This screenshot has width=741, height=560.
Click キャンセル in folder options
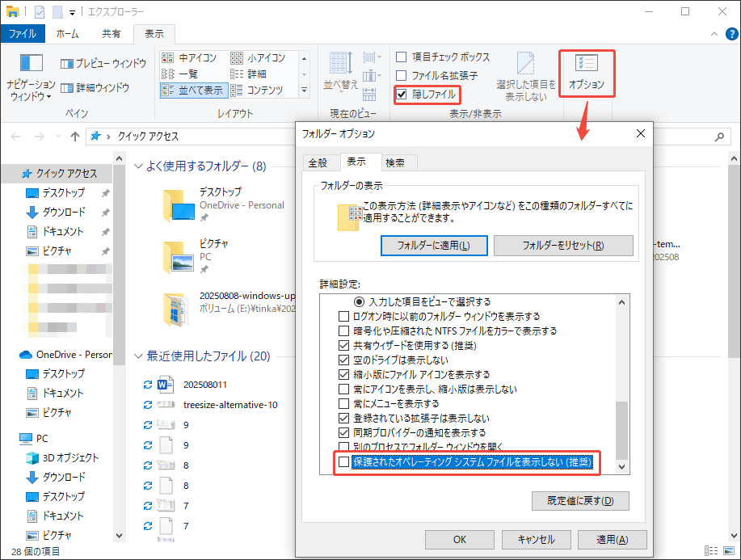click(x=537, y=540)
